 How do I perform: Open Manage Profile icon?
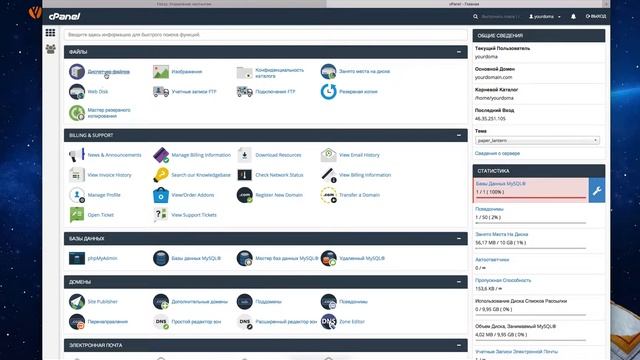tap(77, 195)
